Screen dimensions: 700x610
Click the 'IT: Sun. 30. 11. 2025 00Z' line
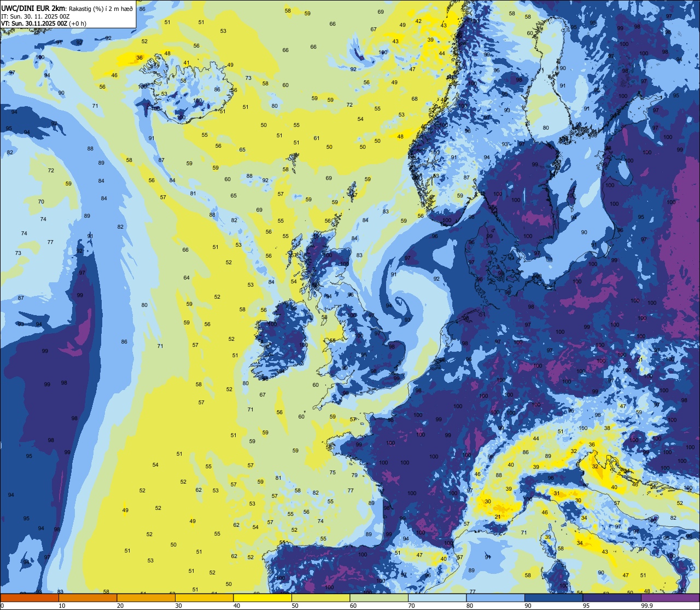coord(35,16)
